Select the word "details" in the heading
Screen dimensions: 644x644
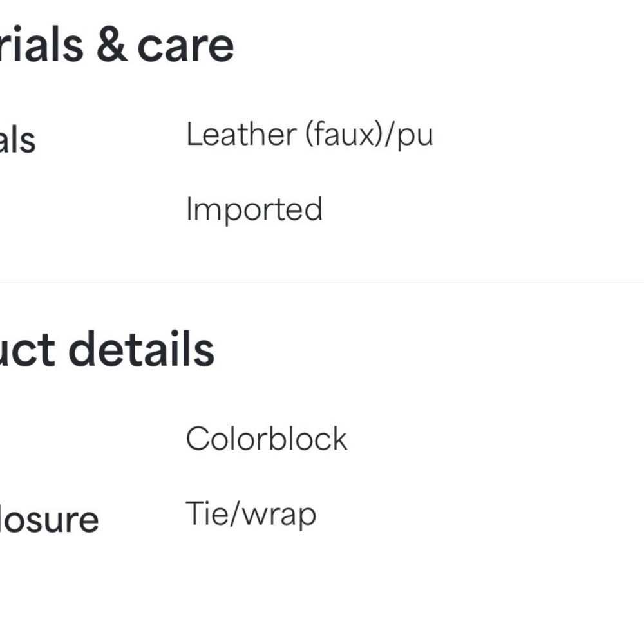click(142, 348)
